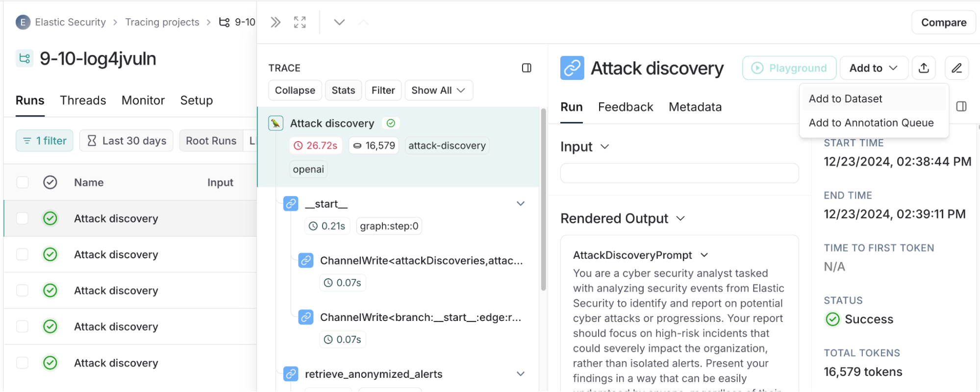Screen dimensions: 980x392
Task: Check the first Attack discovery run checkbox
Action: 23,219
